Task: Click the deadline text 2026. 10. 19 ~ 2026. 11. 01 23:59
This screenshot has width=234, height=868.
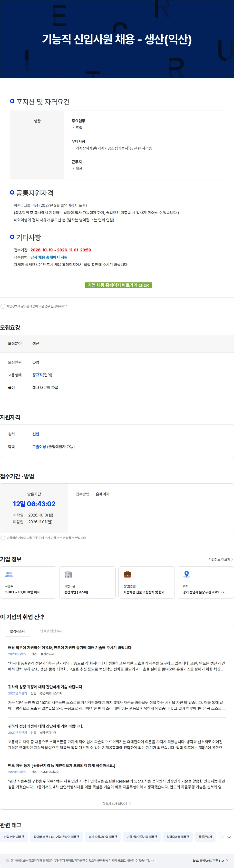Action: (x=61, y=250)
